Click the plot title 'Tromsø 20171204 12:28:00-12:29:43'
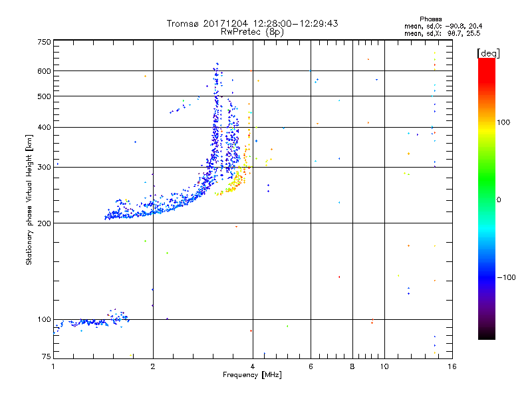Viewport: 532px width, 399px height. [252, 23]
